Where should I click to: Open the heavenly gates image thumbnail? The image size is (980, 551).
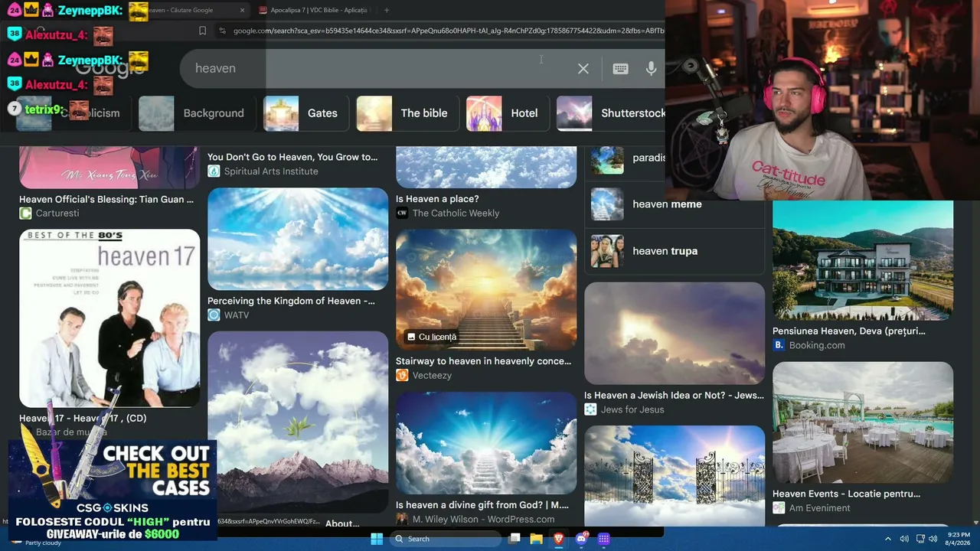(x=675, y=476)
